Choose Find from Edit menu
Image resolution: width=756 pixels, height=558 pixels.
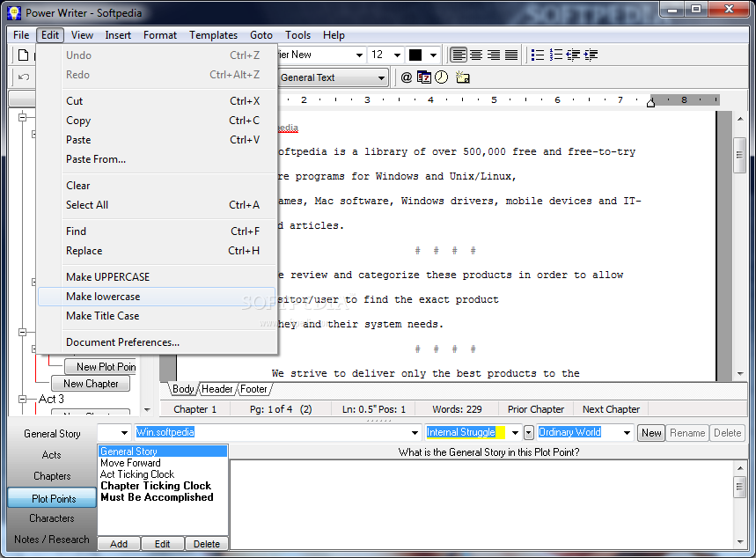coord(157,231)
